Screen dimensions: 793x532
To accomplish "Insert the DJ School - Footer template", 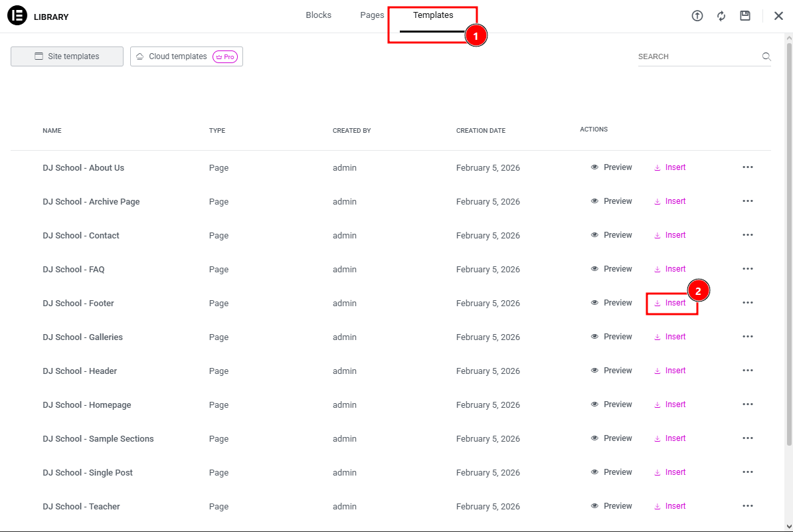I will coord(670,303).
